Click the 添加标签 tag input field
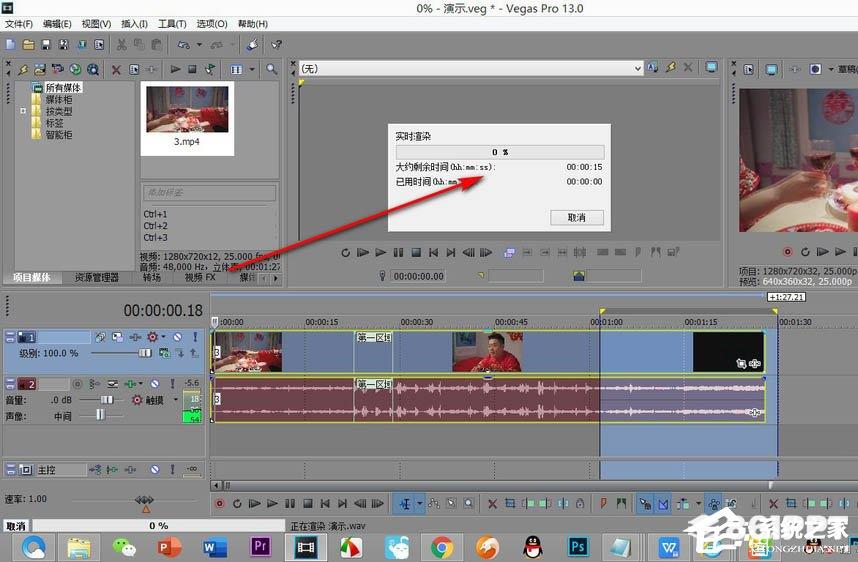858x562 pixels. (210, 193)
